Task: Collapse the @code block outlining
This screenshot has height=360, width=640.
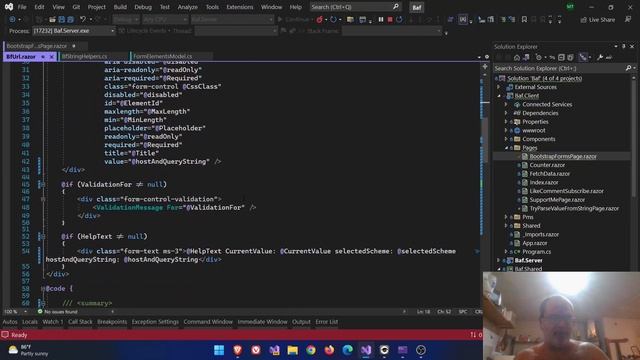Action: click(x=43, y=289)
